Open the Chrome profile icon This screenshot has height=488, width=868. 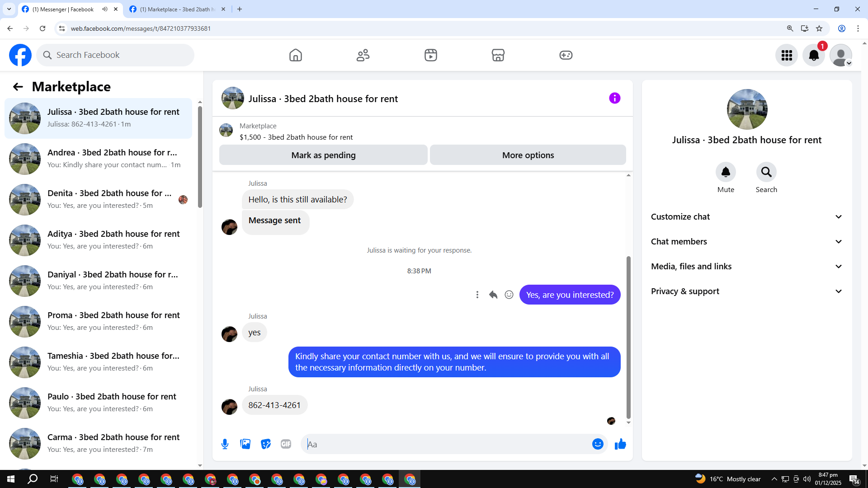pyautogui.click(x=842, y=28)
